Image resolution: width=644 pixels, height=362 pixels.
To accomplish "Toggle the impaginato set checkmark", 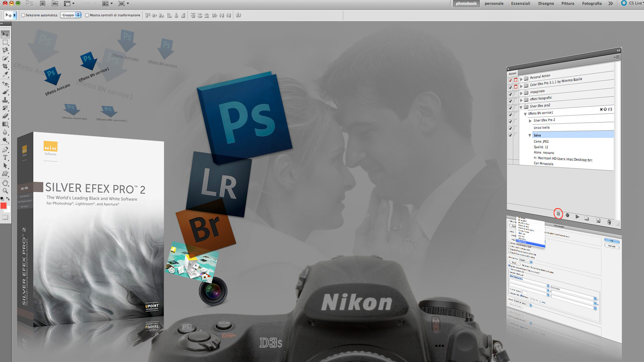I will (510, 94).
